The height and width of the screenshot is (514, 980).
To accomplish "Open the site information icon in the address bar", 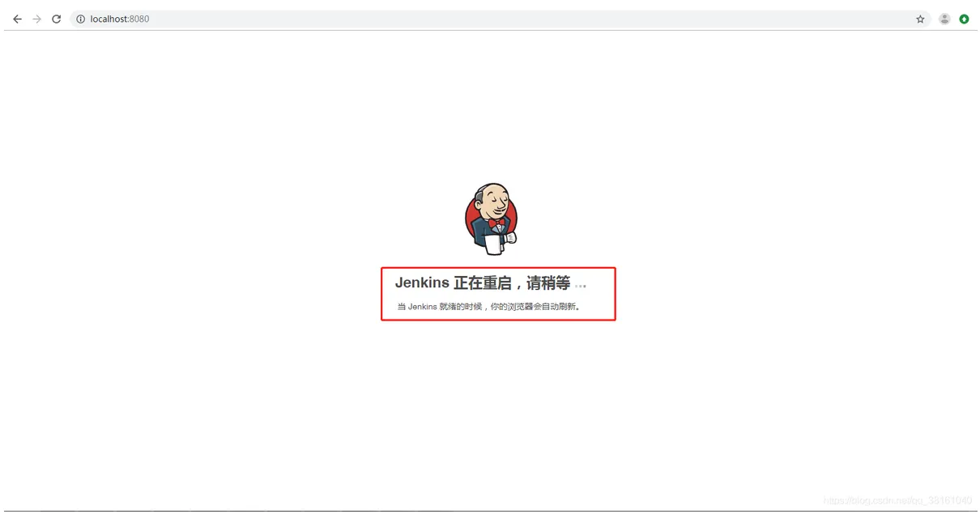I will [80, 19].
